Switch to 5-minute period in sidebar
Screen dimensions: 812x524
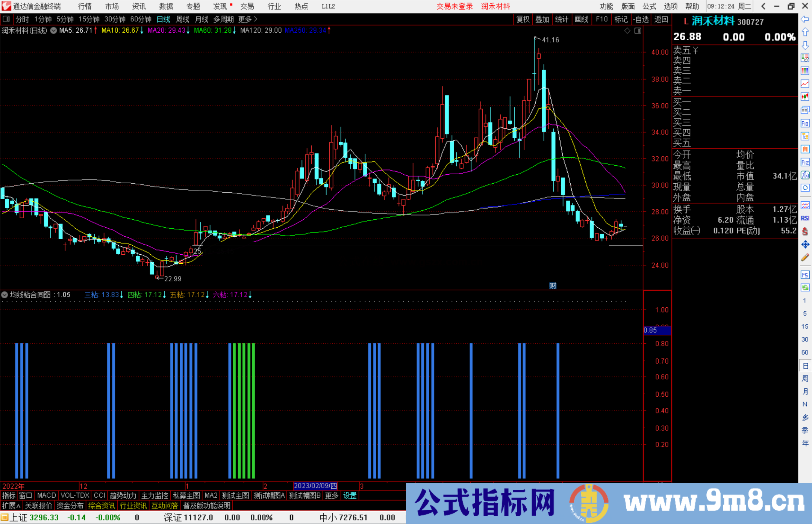click(x=804, y=314)
